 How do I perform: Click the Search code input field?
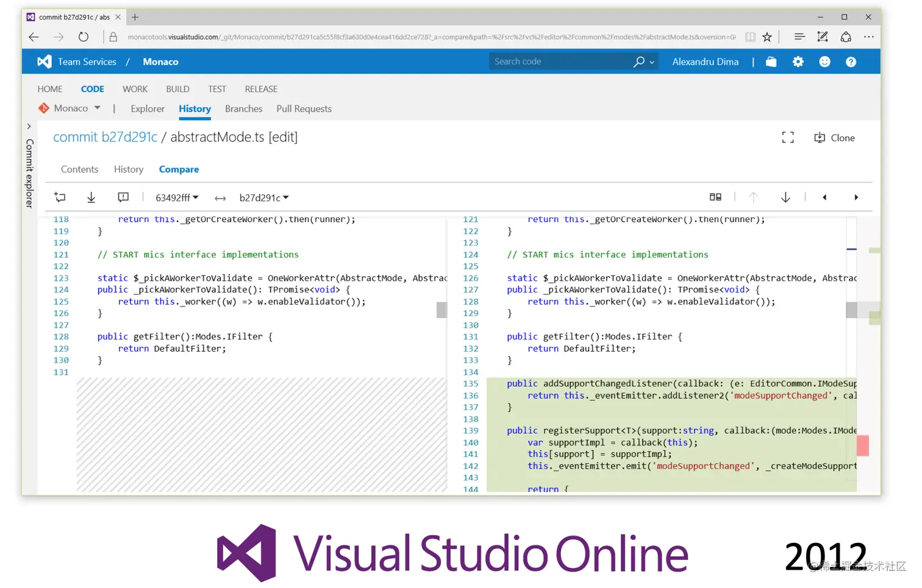click(x=561, y=62)
